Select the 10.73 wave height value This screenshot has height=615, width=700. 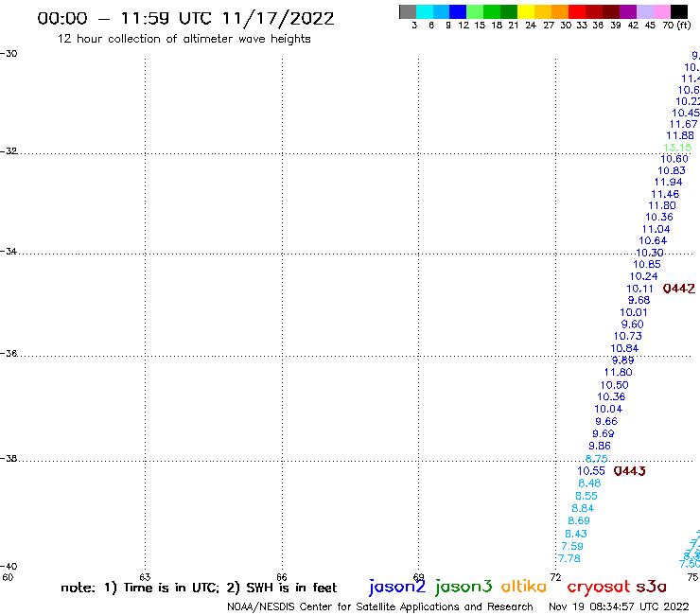pyautogui.click(x=628, y=336)
